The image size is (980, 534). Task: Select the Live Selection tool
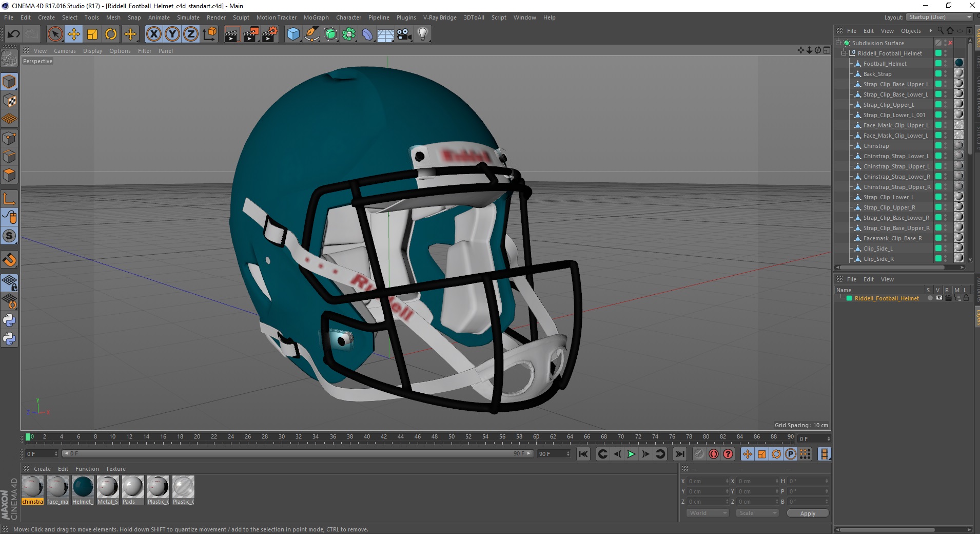55,34
